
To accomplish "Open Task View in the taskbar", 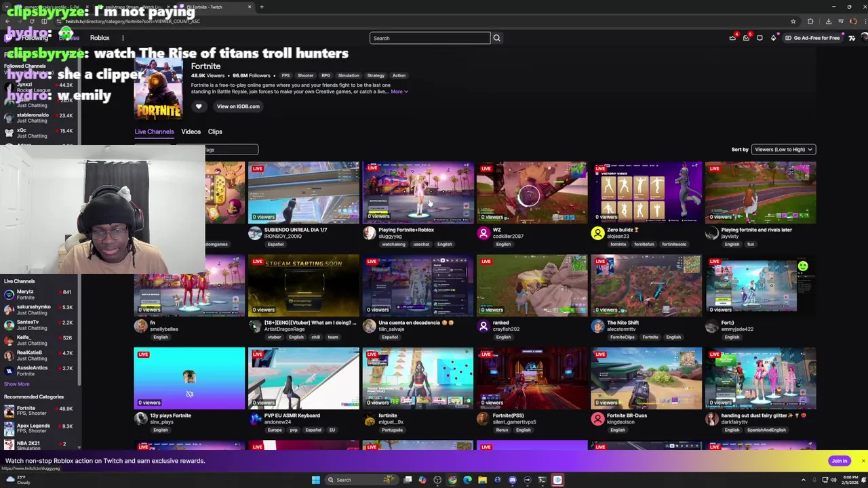I will click(408, 480).
